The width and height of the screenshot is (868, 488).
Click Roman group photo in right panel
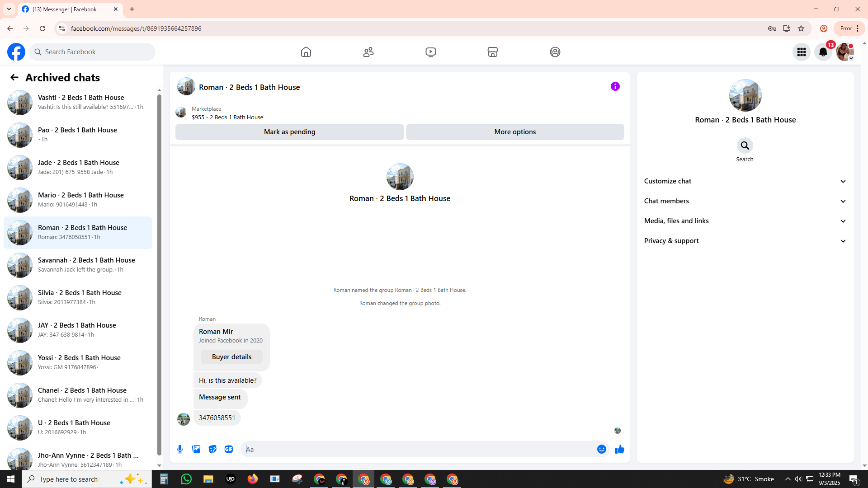click(745, 95)
